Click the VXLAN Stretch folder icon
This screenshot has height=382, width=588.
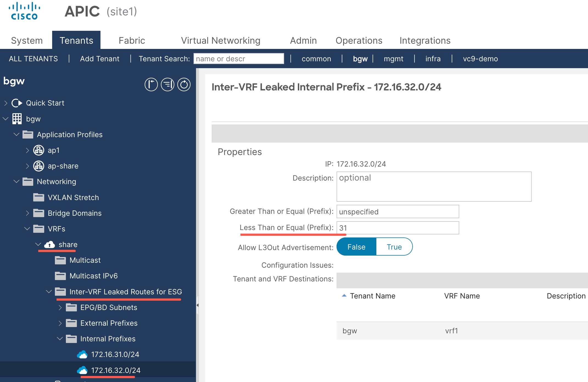[39, 197]
